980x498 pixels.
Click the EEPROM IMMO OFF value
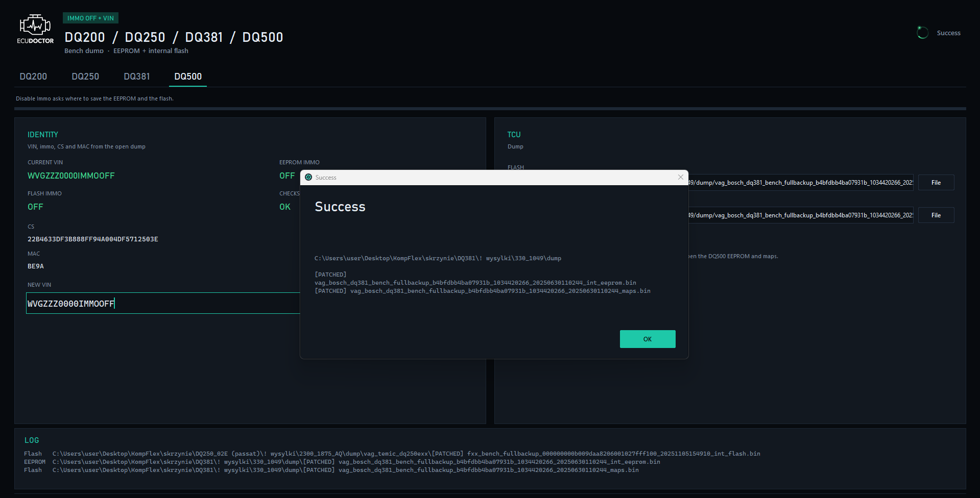[x=287, y=176]
